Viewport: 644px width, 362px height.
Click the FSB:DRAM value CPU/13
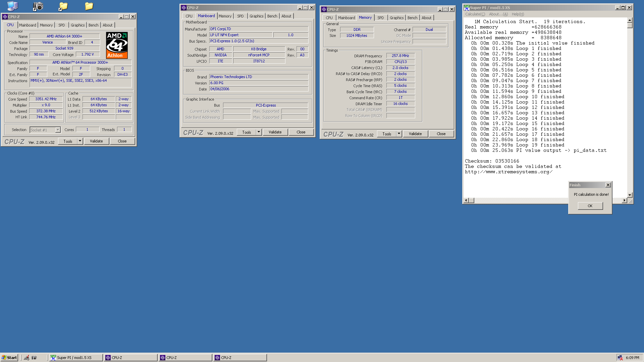[400, 62]
